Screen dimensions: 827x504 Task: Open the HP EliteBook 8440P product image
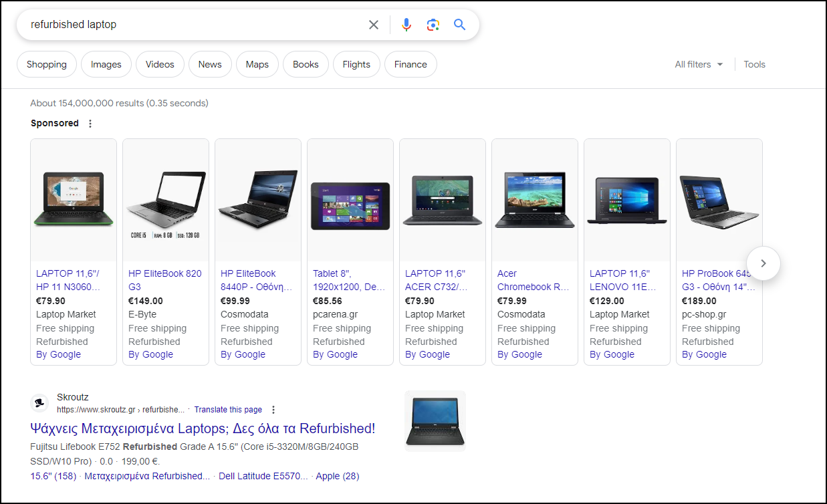[258, 200]
